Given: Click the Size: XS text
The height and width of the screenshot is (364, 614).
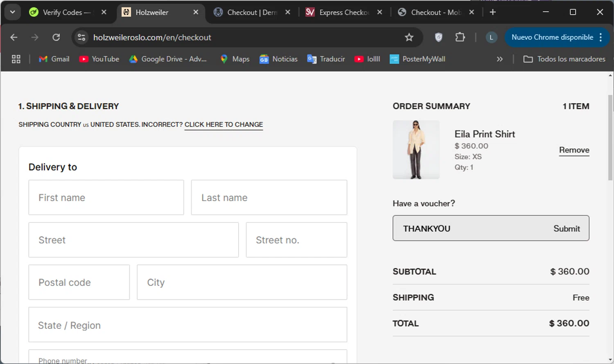Looking at the screenshot, I should click(468, 157).
